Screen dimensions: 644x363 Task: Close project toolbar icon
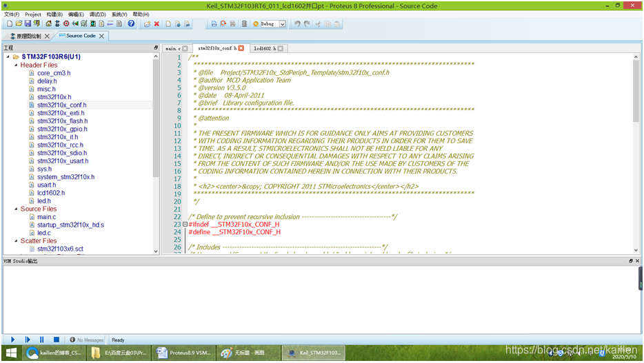pyautogui.click(x=37, y=24)
